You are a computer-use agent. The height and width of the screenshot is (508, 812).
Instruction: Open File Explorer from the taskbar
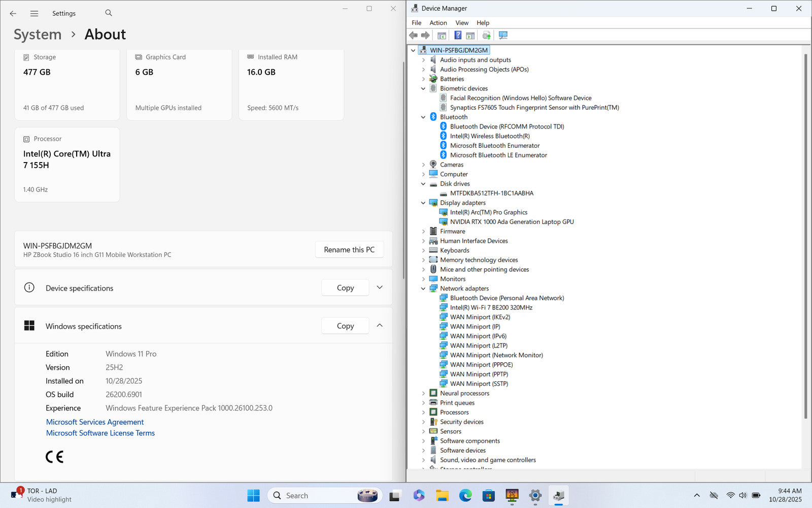coord(442,495)
